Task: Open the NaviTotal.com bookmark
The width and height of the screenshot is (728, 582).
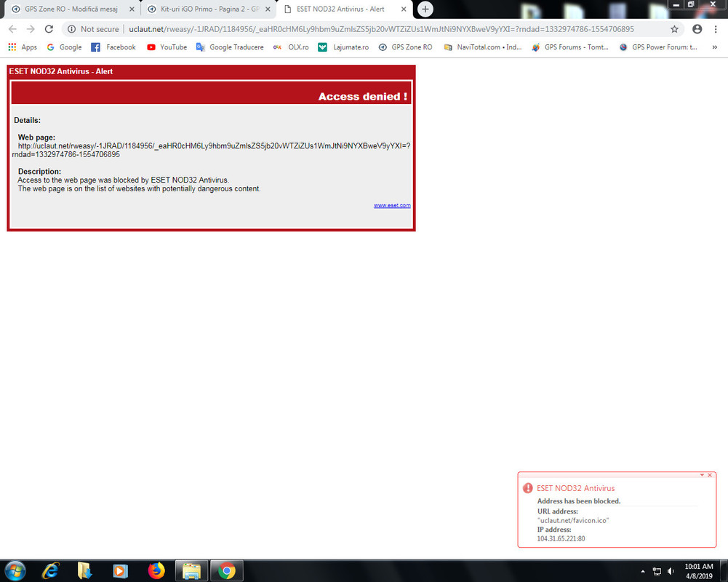Action: 483,47
